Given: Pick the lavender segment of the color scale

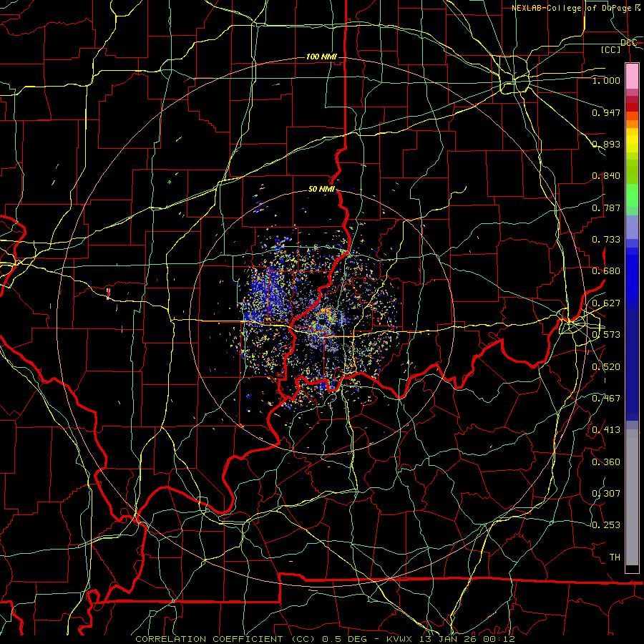Looking at the screenshot, I should (632, 227).
